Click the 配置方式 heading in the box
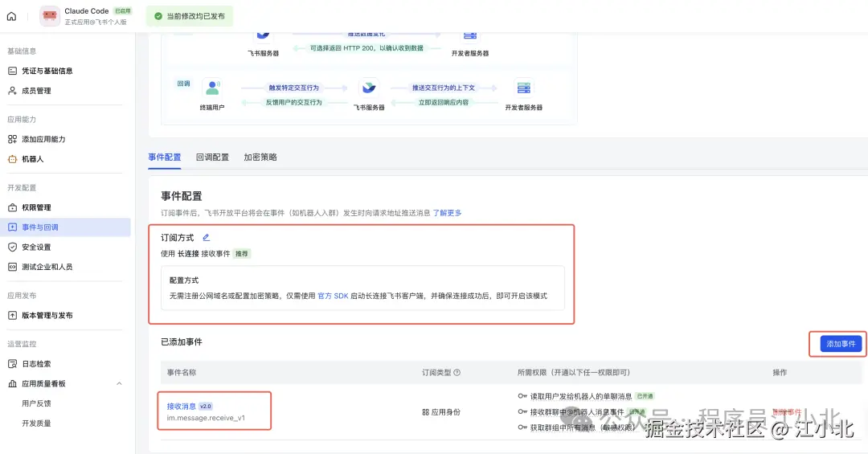This screenshot has width=868, height=454. pos(184,280)
